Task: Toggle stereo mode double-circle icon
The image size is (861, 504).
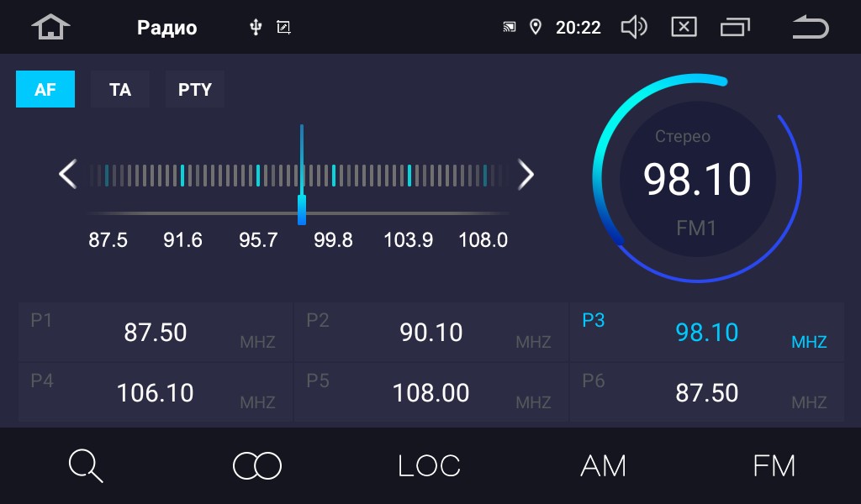Action: [x=257, y=466]
